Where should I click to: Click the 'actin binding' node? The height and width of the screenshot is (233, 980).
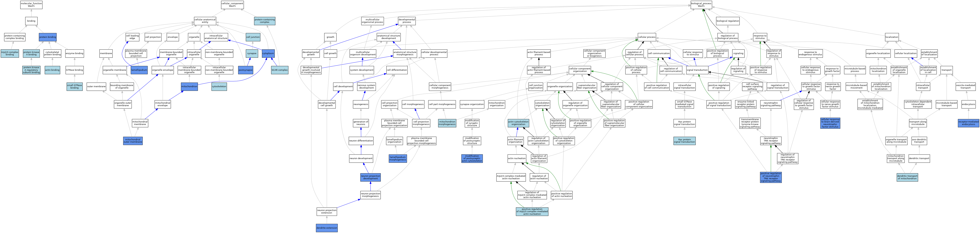coord(52,70)
